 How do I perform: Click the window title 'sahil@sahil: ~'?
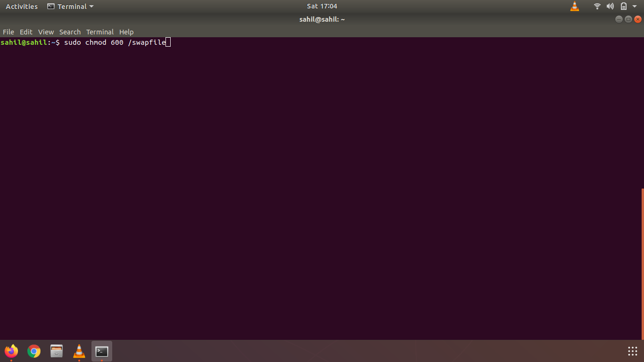coord(322,19)
